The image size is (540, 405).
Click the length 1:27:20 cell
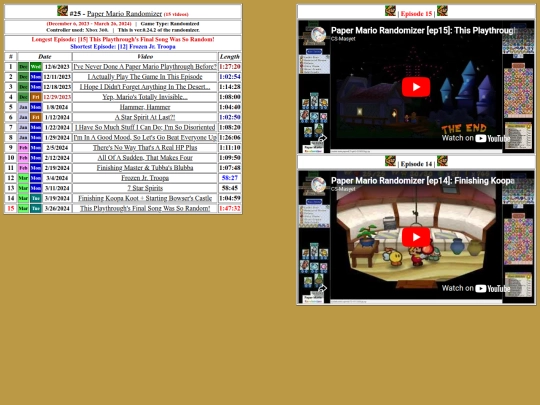click(x=230, y=66)
